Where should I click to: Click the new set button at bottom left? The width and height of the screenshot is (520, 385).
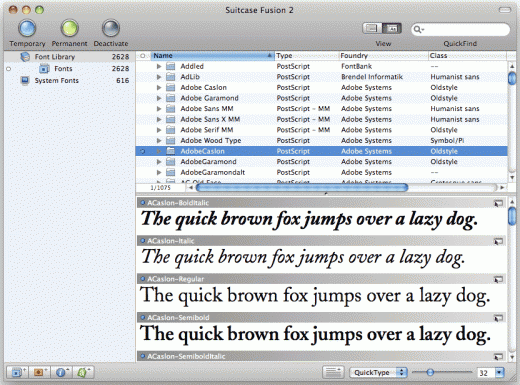tap(17, 372)
